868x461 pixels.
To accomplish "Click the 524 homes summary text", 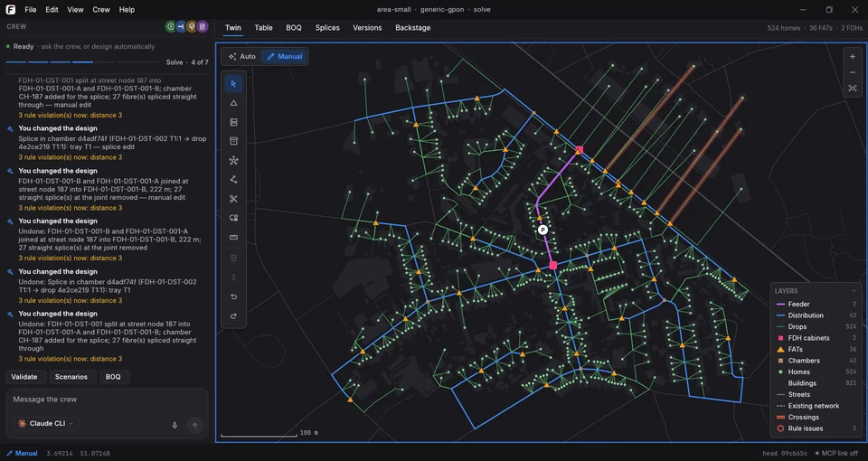I will [784, 28].
